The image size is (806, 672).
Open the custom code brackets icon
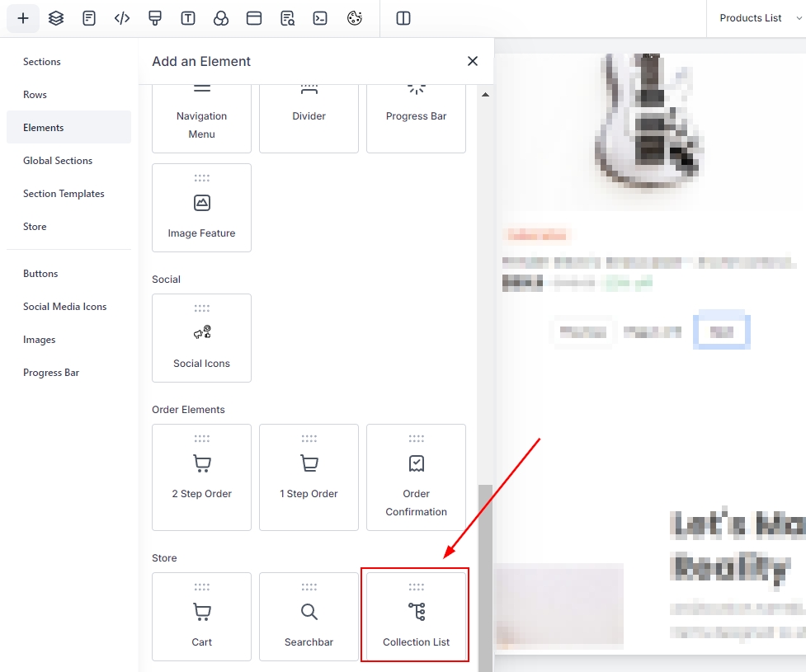[122, 18]
